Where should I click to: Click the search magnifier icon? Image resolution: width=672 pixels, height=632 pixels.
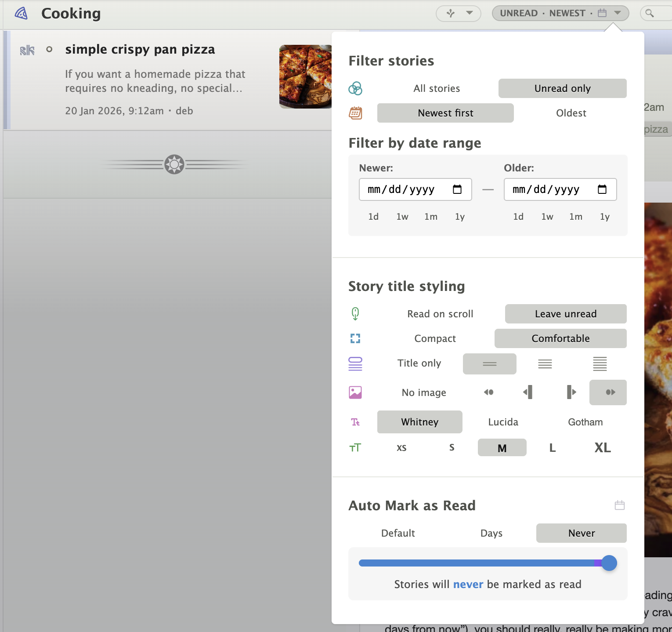click(x=649, y=13)
